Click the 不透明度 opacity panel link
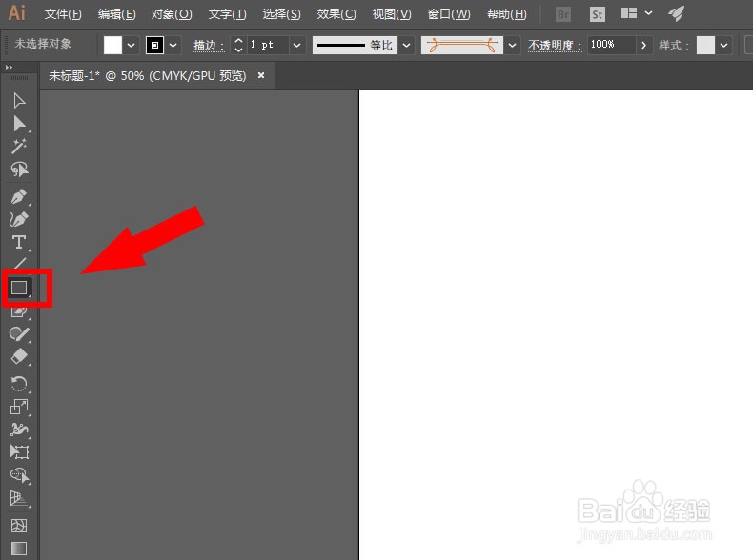Screen dimensions: 753x560 (555, 46)
